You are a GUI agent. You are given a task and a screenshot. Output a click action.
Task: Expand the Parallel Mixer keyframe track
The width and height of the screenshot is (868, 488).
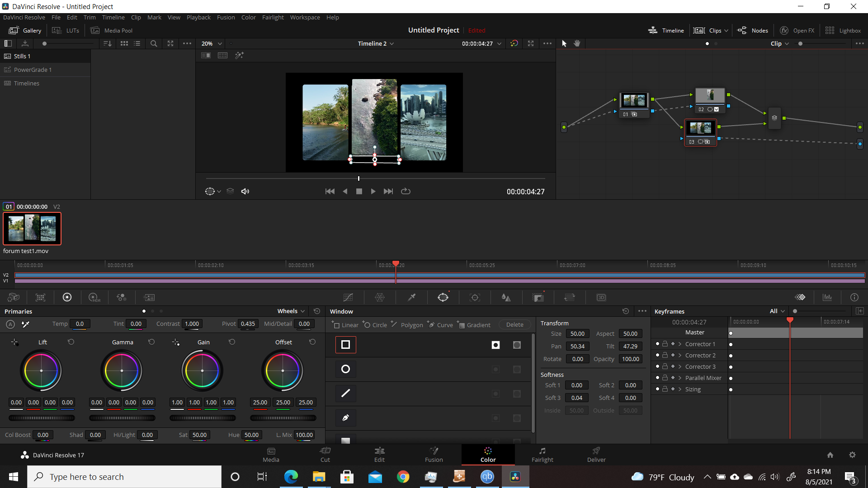click(x=680, y=378)
